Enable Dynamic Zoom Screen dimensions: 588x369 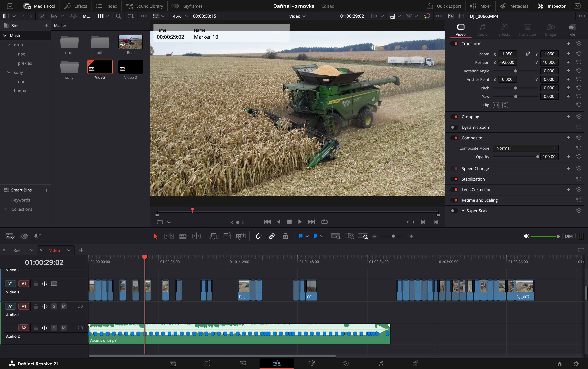click(454, 127)
